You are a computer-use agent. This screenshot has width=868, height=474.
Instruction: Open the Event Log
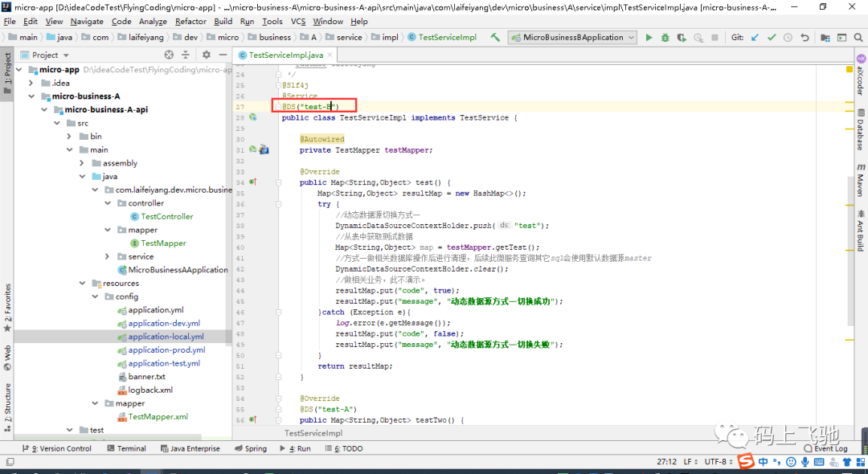(x=826, y=448)
